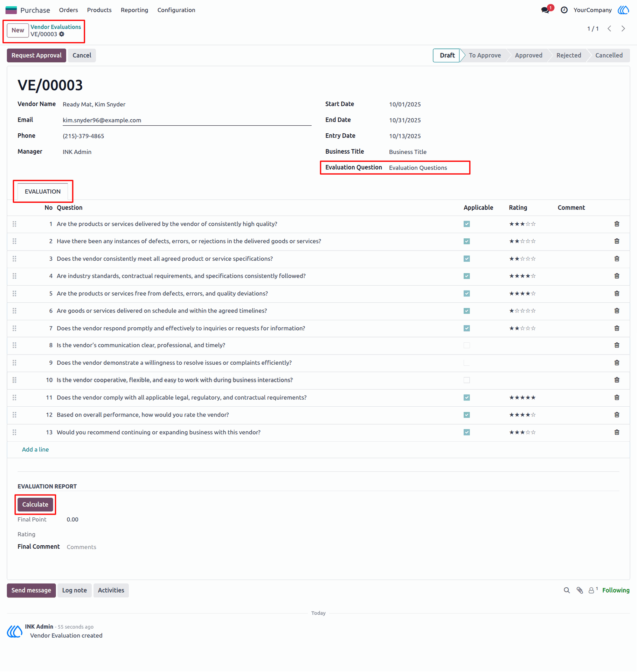Delete row 13 via trash icon
This screenshot has width=637, height=672.
[x=617, y=432]
